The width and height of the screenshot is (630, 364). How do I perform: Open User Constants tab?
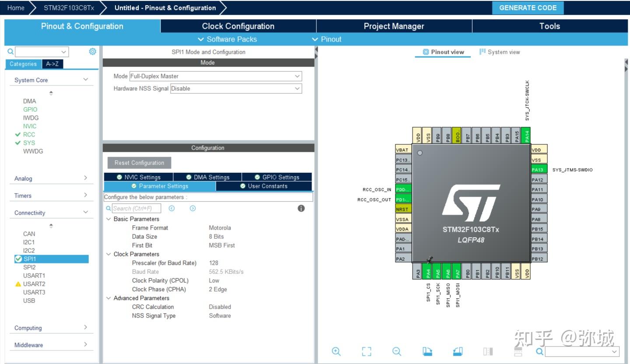264,186
